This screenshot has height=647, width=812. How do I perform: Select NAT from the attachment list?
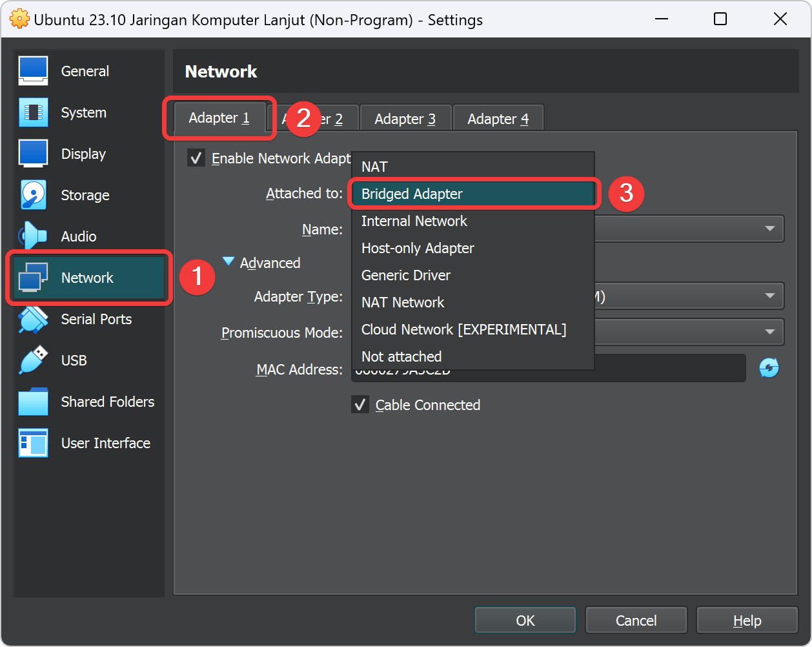pos(472,167)
